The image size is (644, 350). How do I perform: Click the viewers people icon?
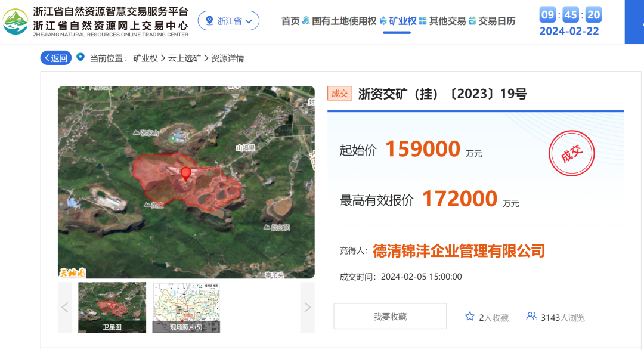pos(531,317)
